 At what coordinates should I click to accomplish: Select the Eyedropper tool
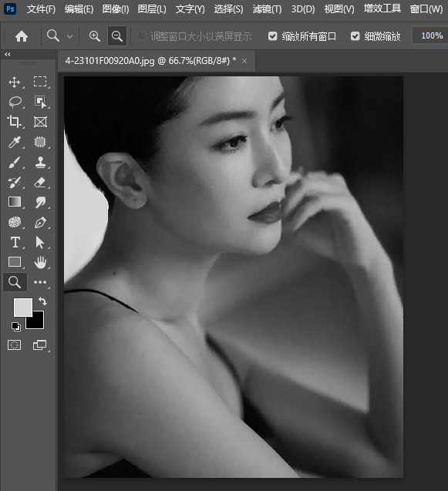point(15,142)
